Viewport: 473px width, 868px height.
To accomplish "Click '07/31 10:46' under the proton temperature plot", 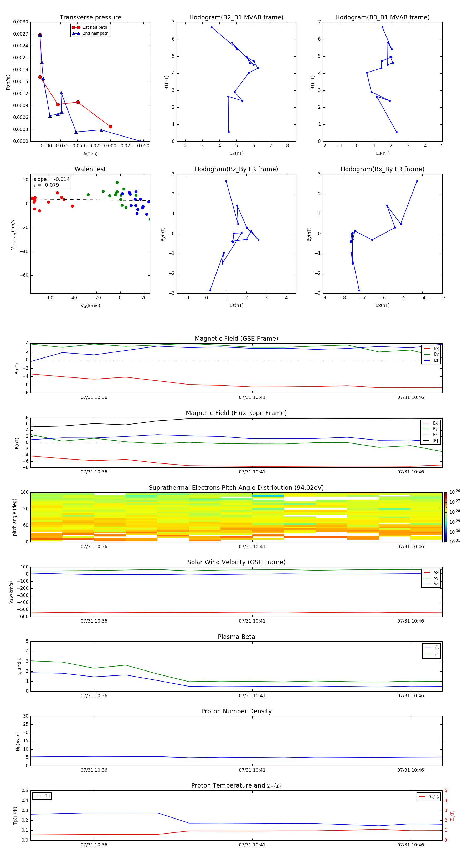I will click(410, 845).
